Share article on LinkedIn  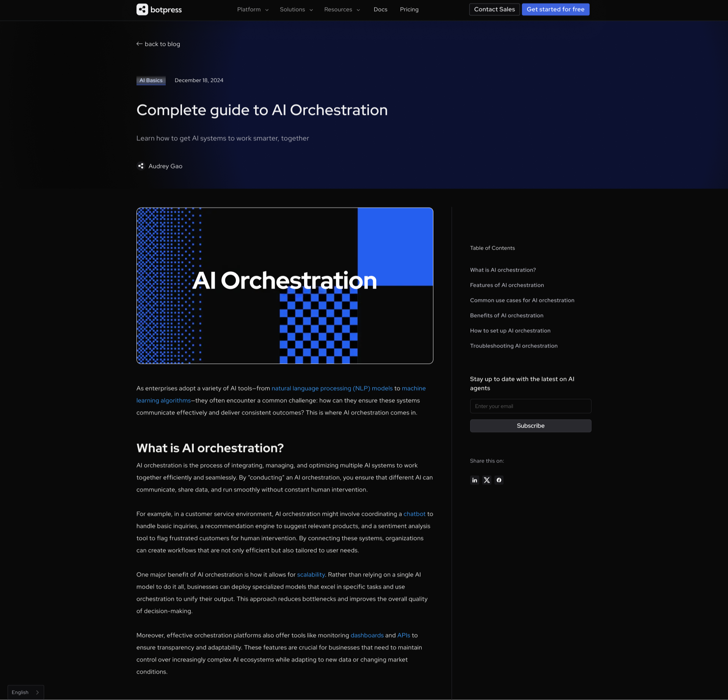(474, 480)
